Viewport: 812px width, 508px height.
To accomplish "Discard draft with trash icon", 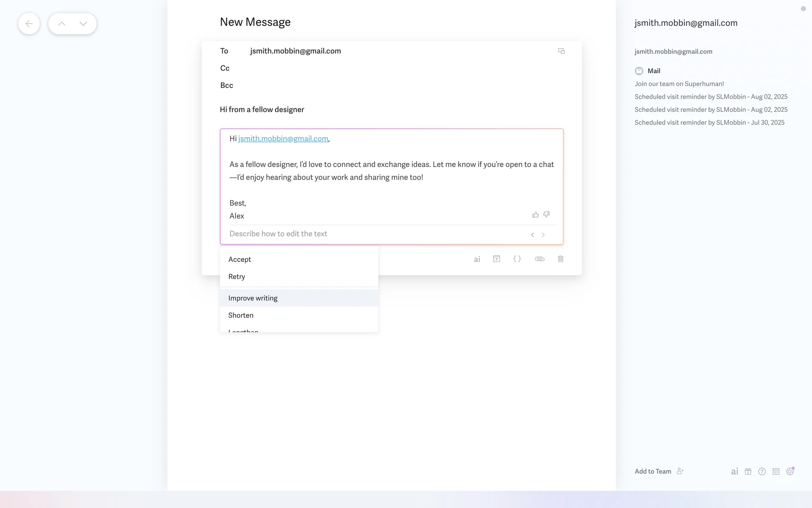I will tap(561, 259).
